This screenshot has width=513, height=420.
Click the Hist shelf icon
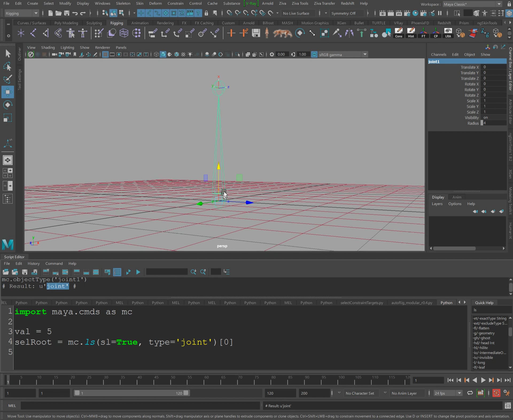point(411,33)
